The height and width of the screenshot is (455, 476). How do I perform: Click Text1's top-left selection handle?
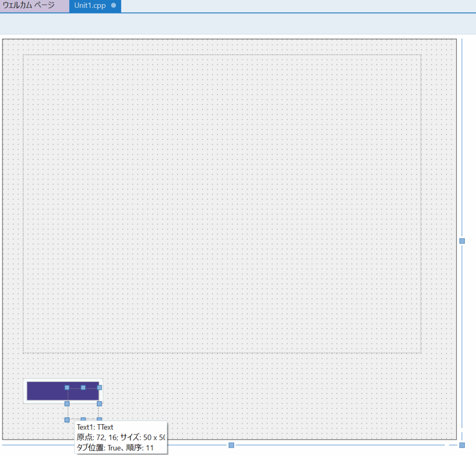[x=67, y=388]
